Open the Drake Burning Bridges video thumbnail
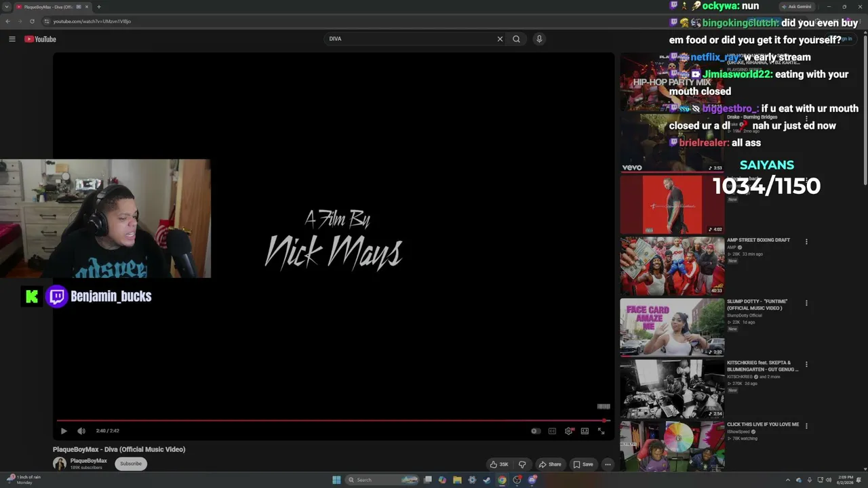 [672, 143]
